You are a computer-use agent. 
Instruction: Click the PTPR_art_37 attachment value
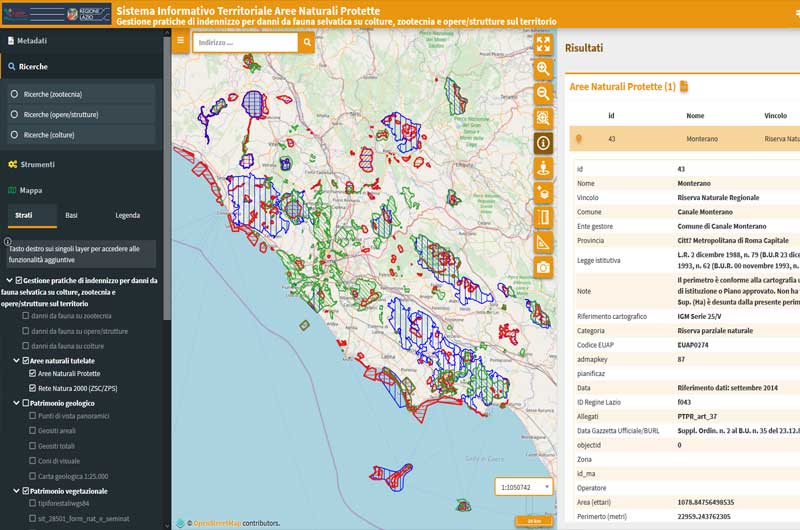[x=697, y=416]
